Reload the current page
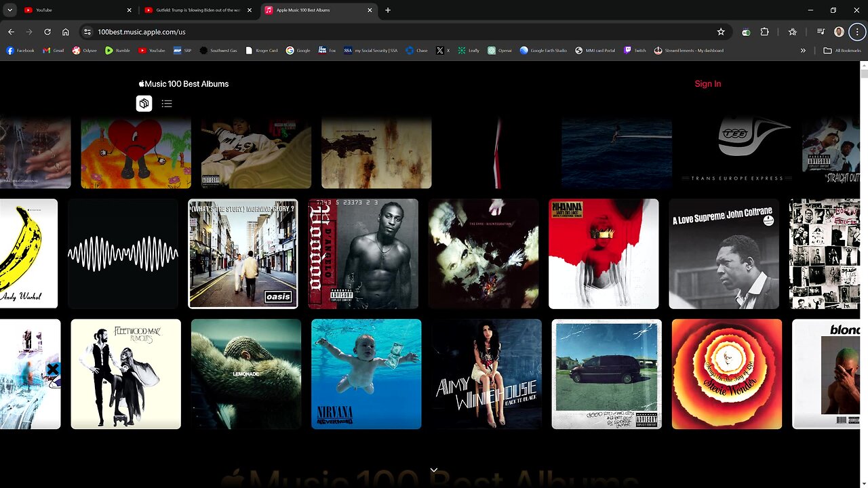This screenshot has width=868, height=488. [x=47, y=32]
